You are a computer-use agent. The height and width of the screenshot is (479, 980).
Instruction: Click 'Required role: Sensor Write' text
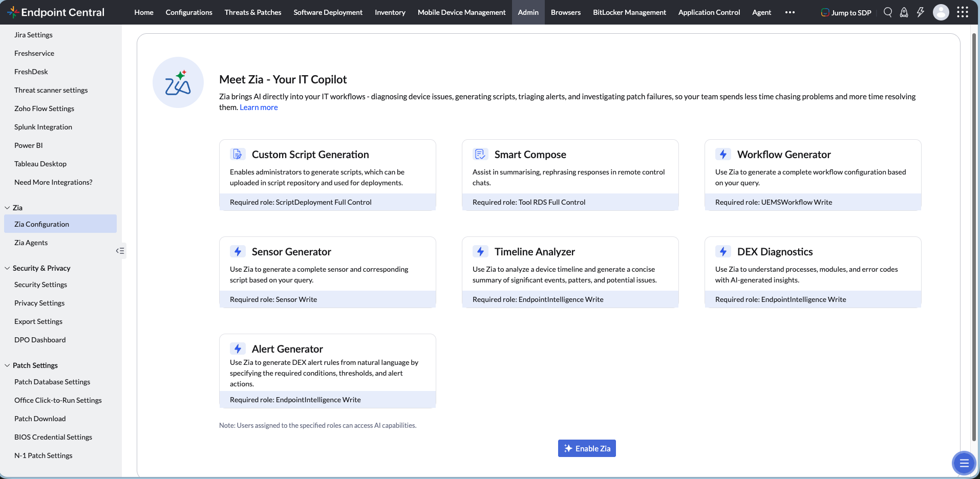pos(273,299)
